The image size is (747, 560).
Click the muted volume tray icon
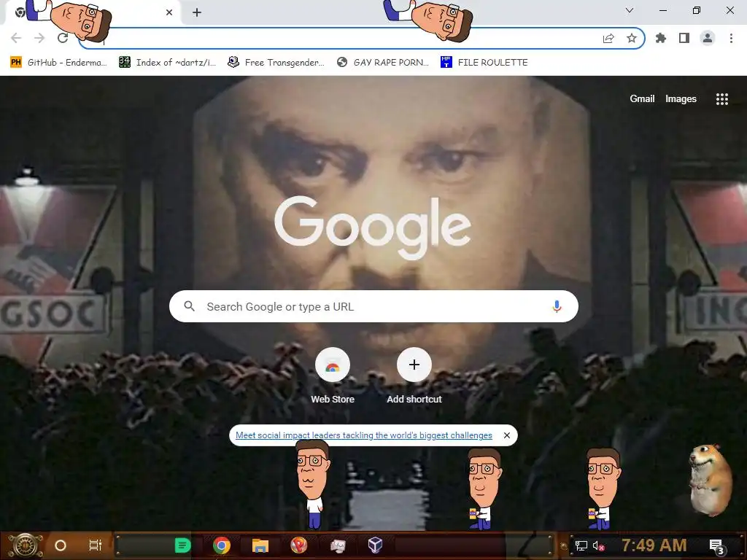[599, 545]
